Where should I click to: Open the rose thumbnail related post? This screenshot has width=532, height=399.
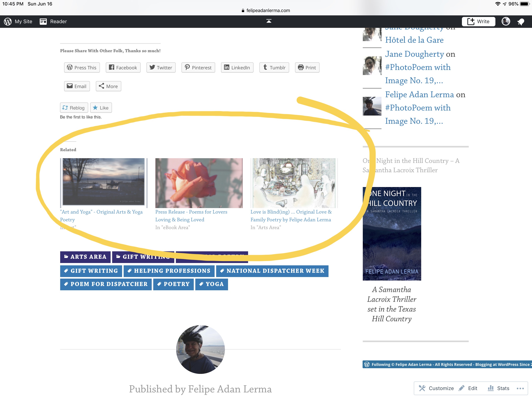click(x=199, y=183)
